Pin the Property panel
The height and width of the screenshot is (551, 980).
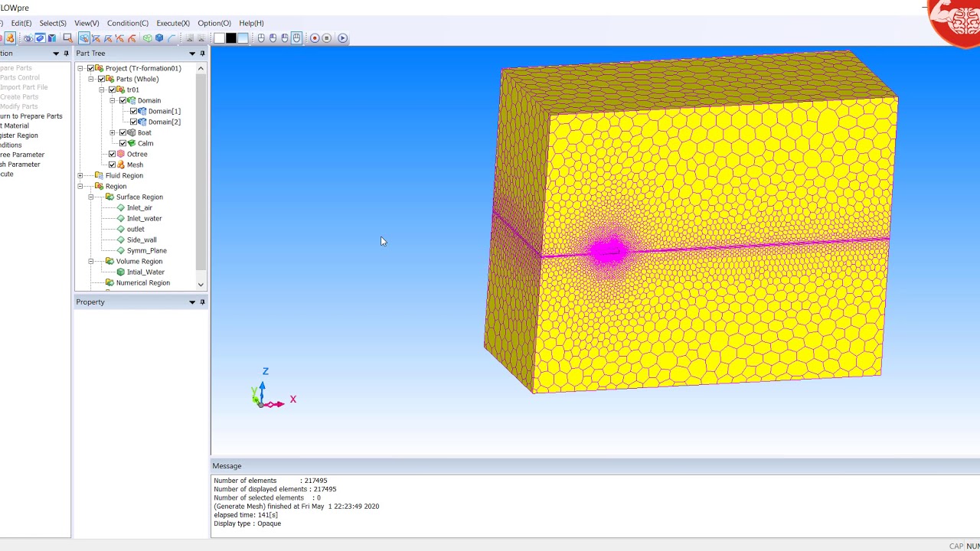click(x=202, y=302)
